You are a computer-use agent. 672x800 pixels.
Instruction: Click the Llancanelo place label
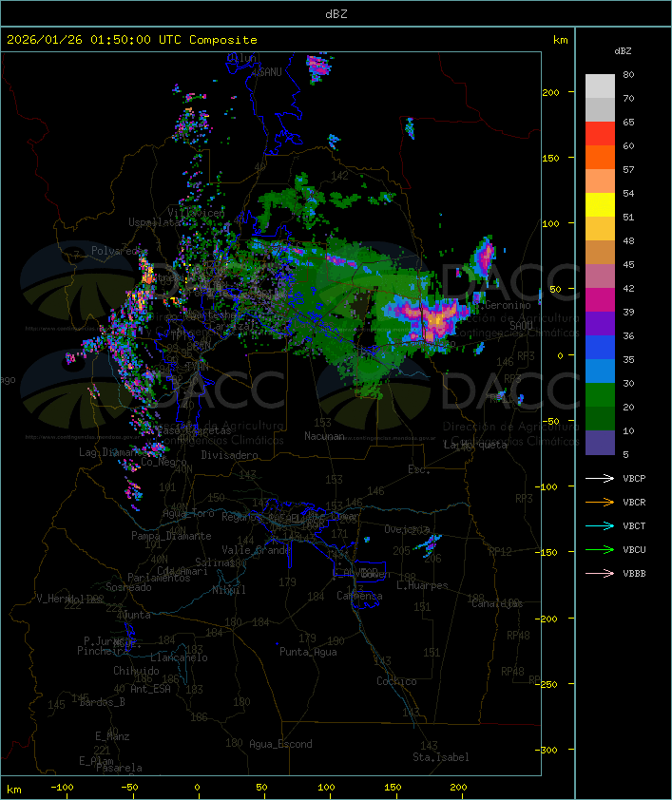pos(179,657)
